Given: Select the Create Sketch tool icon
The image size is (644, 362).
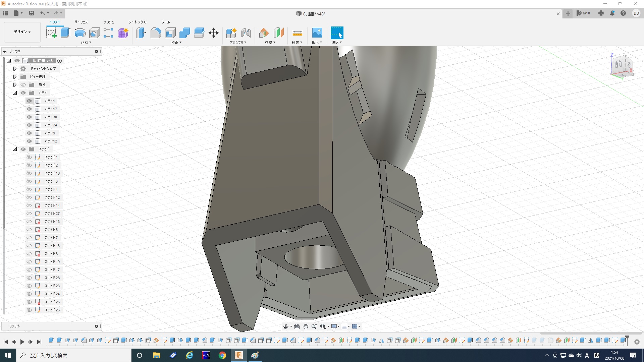Looking at the screenshot, I should [x=51, y=33].
